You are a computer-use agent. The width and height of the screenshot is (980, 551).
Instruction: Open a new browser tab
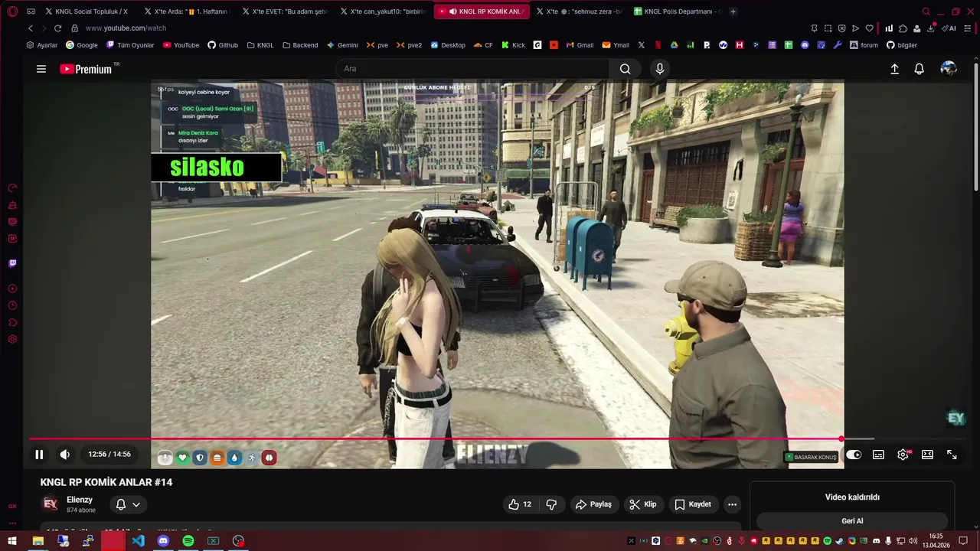pos(733,11)
